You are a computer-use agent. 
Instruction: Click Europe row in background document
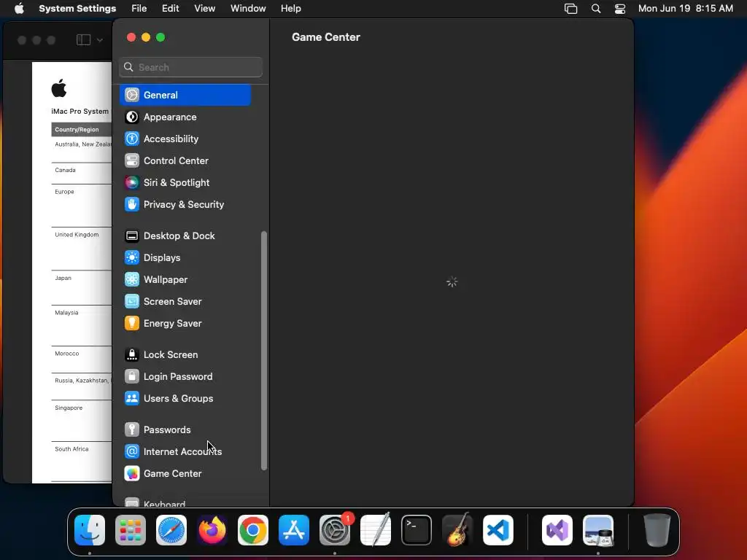click(x=82, y=205)
